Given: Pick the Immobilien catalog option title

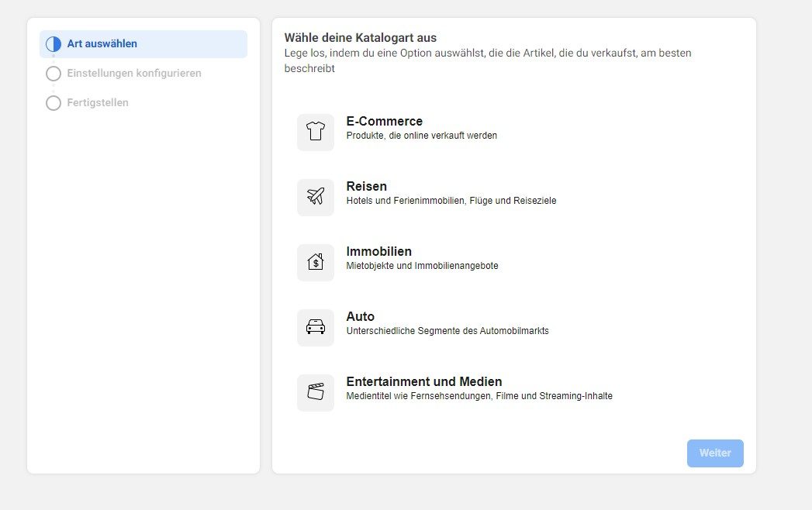Looking at the screenshot, I should click(378, 251).
